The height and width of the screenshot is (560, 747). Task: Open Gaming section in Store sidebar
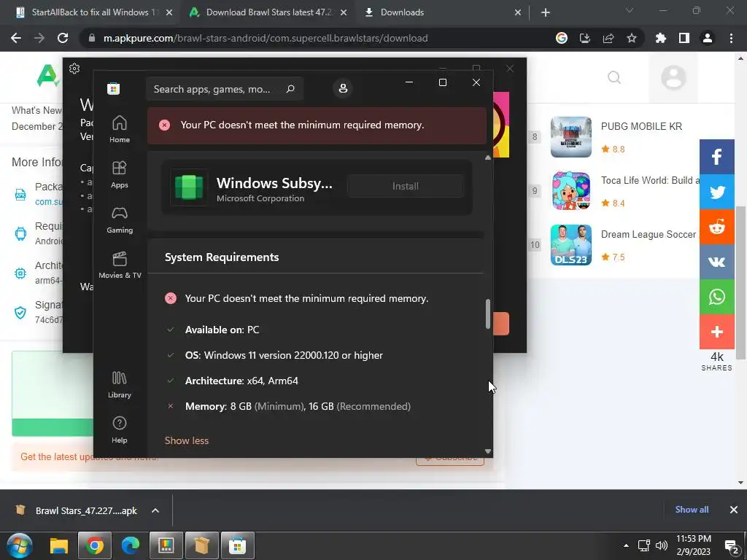pos(119,219)
